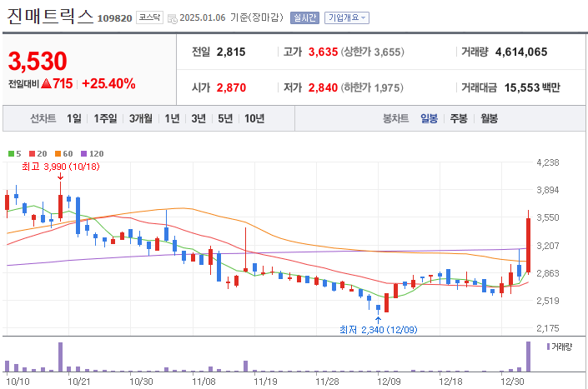This screenshot has width=588, height=389.
Task: Switch to 일봉 daily candle chart
Action: (x=429, y=118)
